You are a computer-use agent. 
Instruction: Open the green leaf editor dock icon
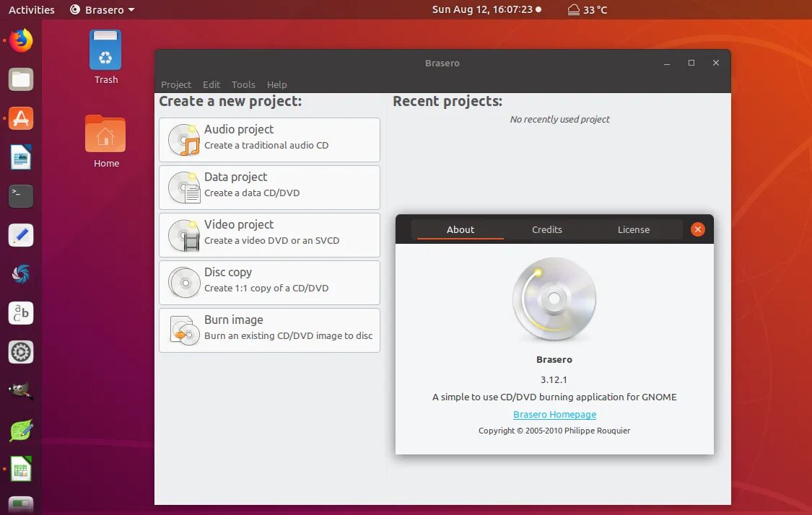coord(21,430)
